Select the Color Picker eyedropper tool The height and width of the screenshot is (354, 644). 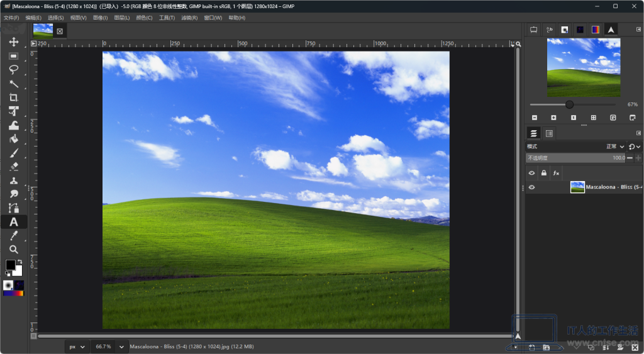(14, 235)
